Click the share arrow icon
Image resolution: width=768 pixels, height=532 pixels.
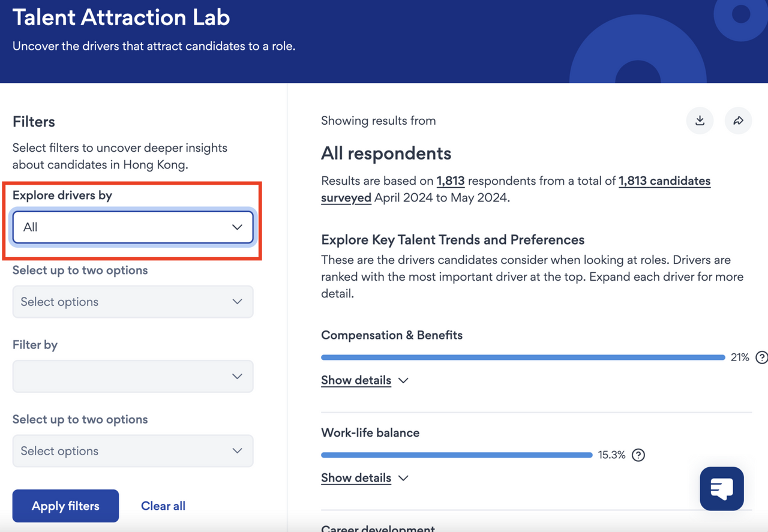(738, 121)
